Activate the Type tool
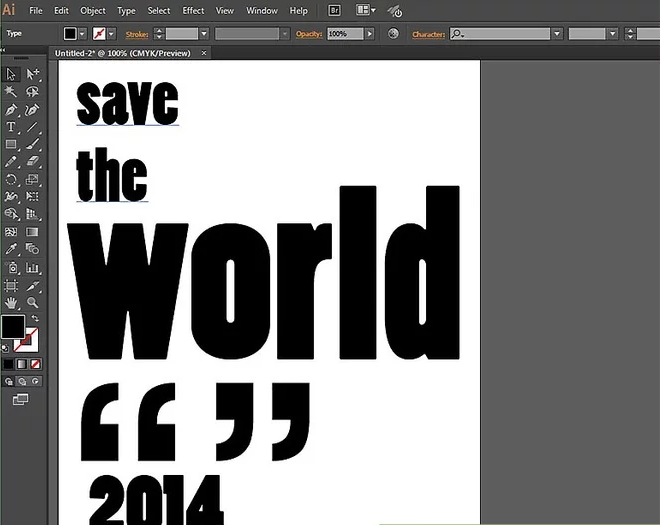This screenshot has width=660, height=525. click(12, 127)
